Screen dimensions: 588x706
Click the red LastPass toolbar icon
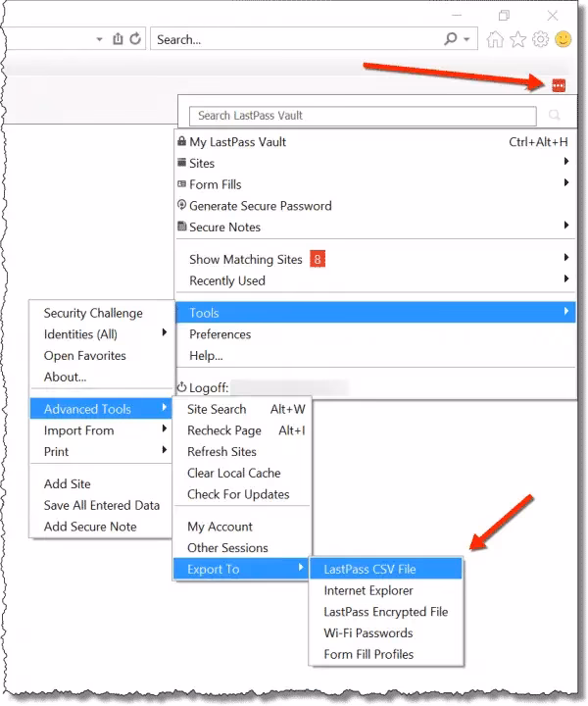click(559, 85)
